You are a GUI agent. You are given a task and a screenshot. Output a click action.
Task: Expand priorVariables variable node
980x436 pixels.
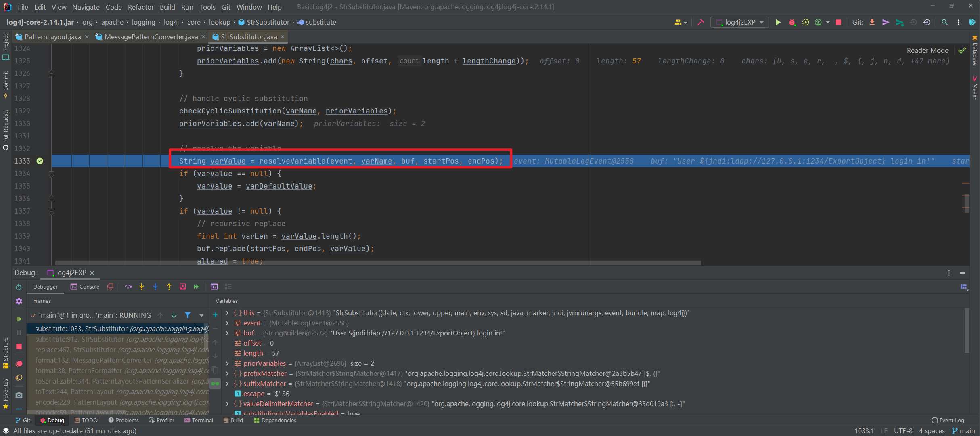227,363
